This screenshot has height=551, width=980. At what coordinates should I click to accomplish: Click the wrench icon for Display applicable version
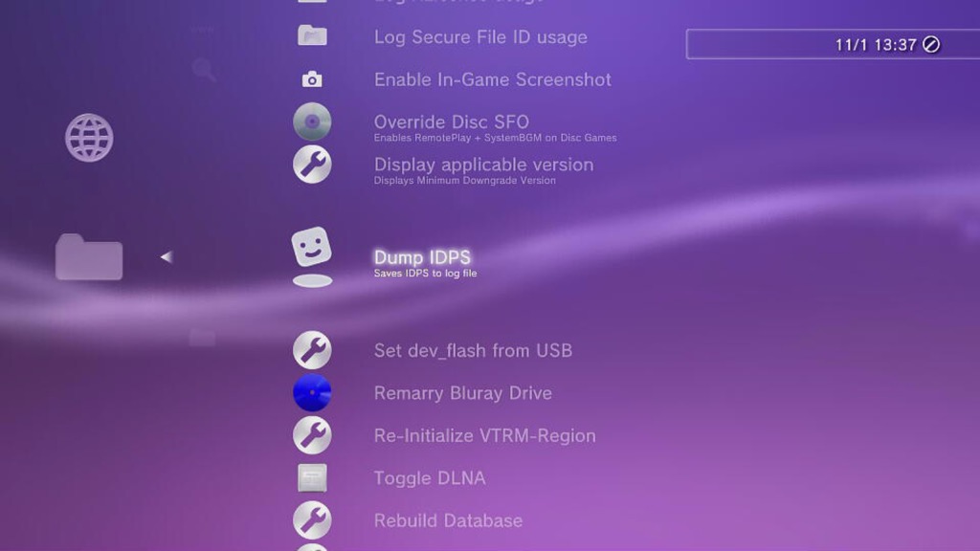[312, 165]
